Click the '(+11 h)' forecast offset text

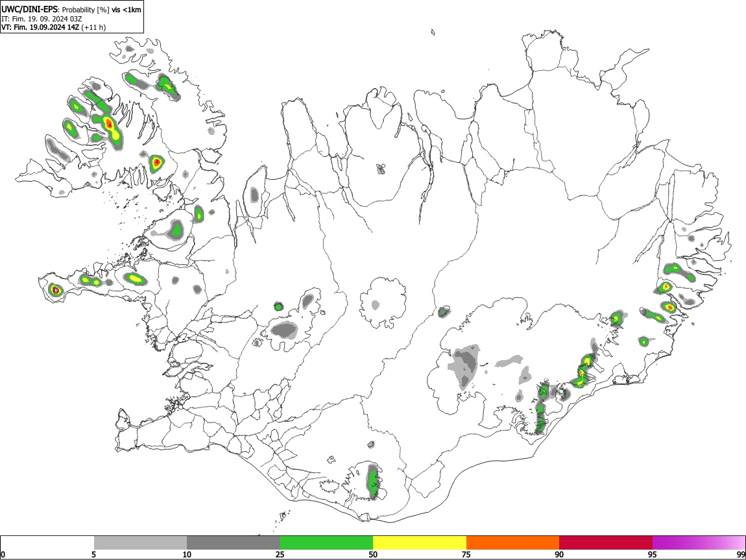(93, 27)
